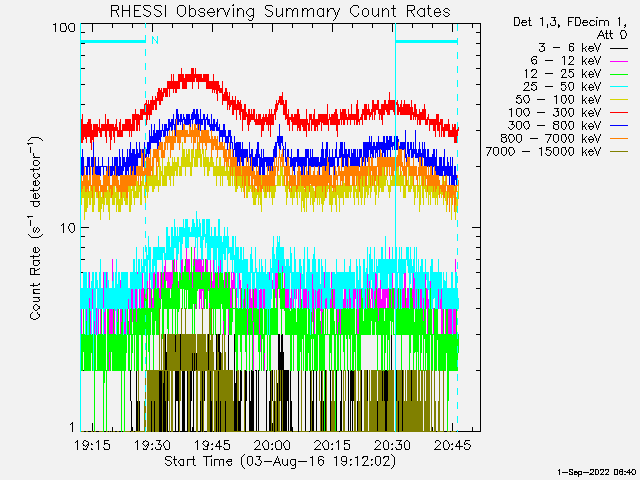Select the '3 - 6 keV' legend label
Screen dimensions: 640x480
tap(569, 48)
